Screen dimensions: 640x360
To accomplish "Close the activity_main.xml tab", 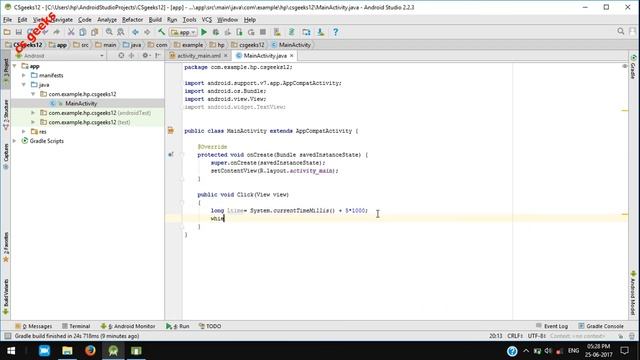I will point(225,56).
